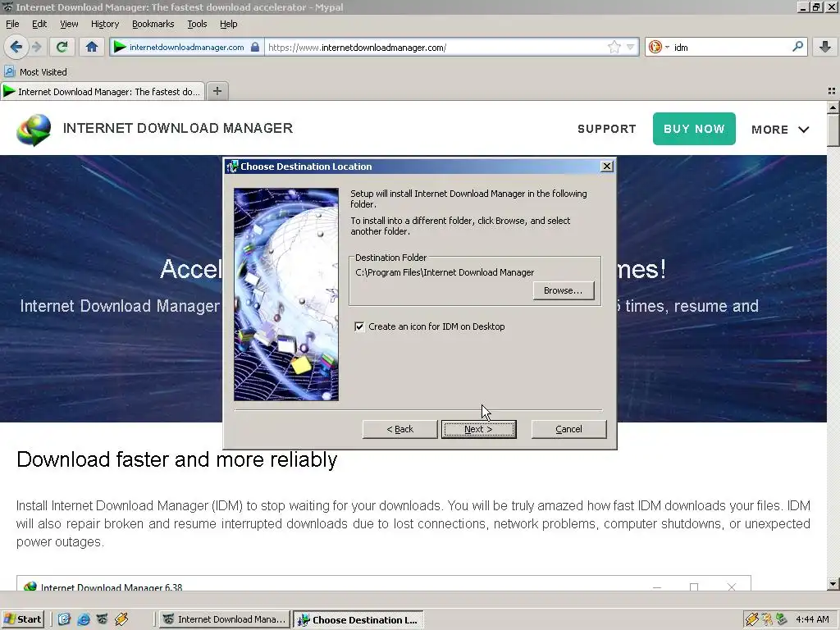Open a new tab with plus button
Screen dimensions: 840x630
(x=217, y=91)
